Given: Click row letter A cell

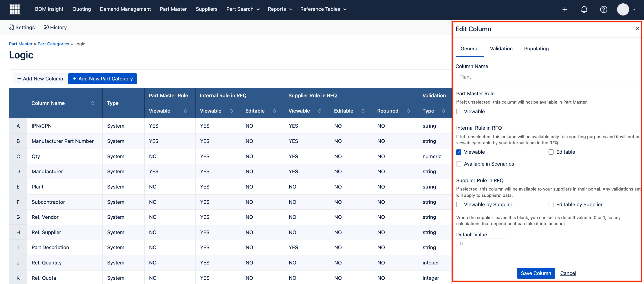Looking at the screenshot, I should 18,126.
